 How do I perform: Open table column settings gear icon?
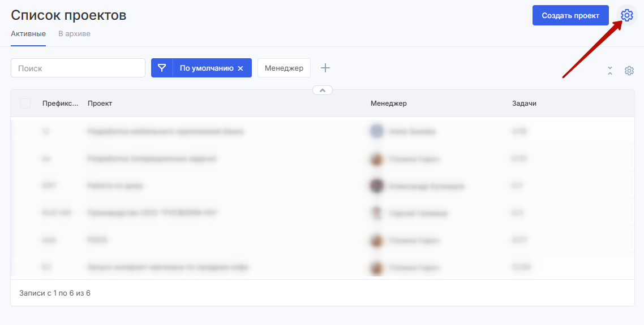(x=629, y=71)
